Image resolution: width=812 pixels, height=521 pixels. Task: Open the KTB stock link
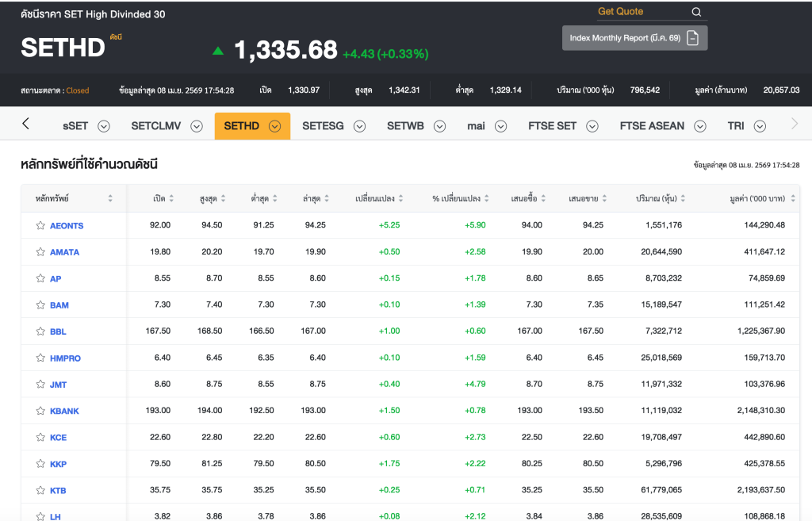coord(58,490)
